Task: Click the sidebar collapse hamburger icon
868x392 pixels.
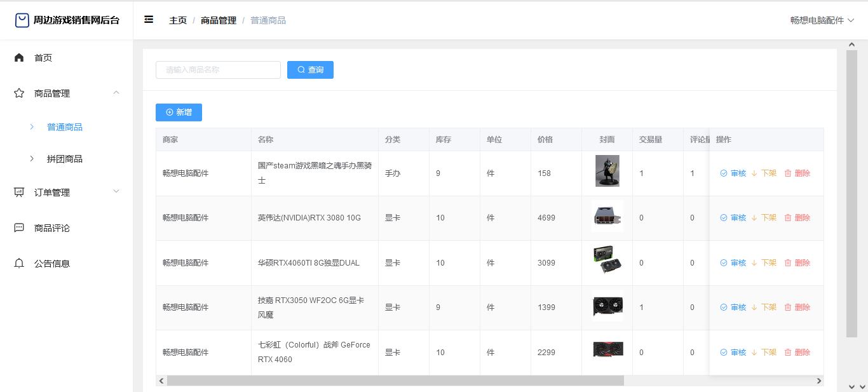Action: point(149,20)
